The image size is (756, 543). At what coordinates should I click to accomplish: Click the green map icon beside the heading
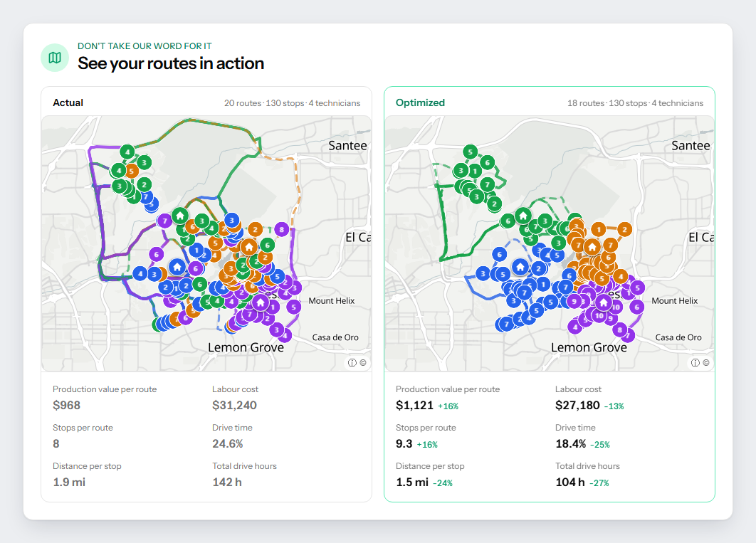[55, 58]
